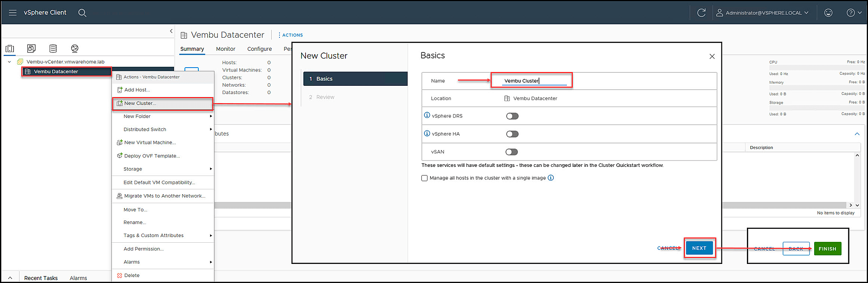868x283 pixels.
Task: Collapse the left navigation panel
Action: (x=171, y=31)
